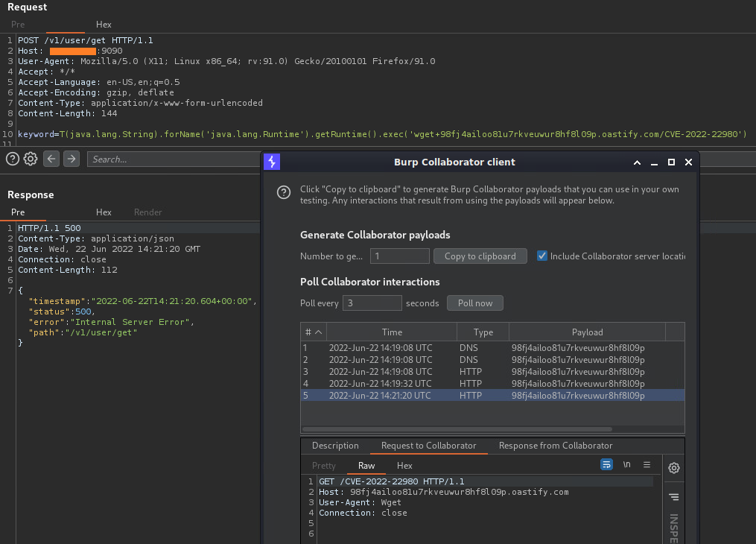Screen dimensions: 756x544
Task: Select interaction row 2 DNS entry
Action: coord(492,360)
